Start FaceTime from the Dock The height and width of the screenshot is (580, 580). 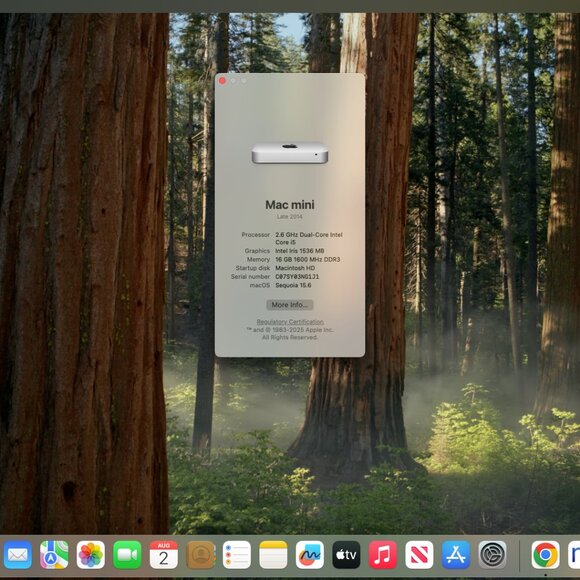(x=127, y=554)
